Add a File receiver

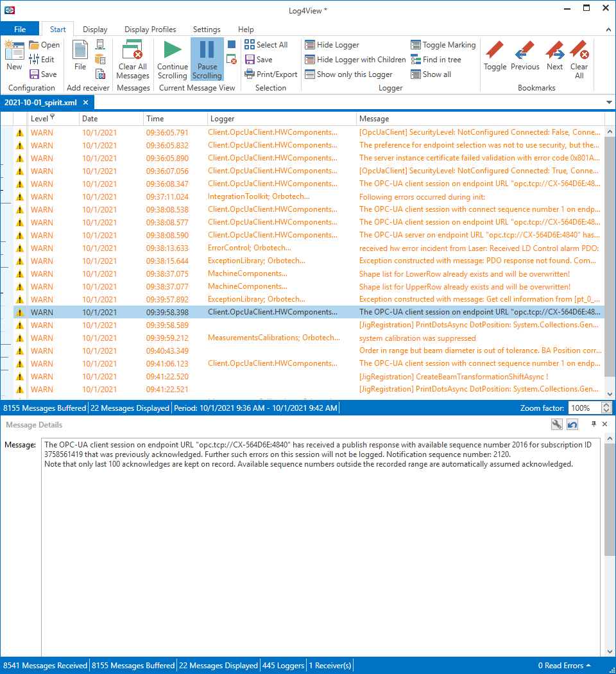[x=80, y=55]
